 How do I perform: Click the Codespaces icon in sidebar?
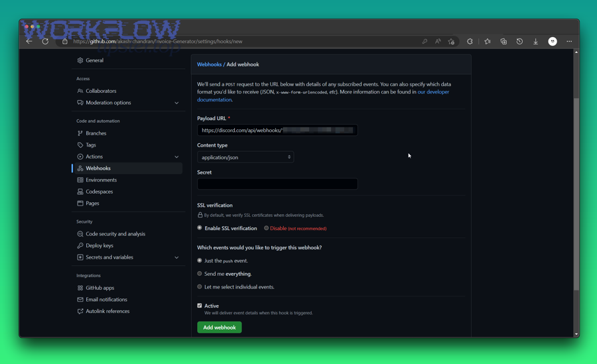(x=80, y=192)
